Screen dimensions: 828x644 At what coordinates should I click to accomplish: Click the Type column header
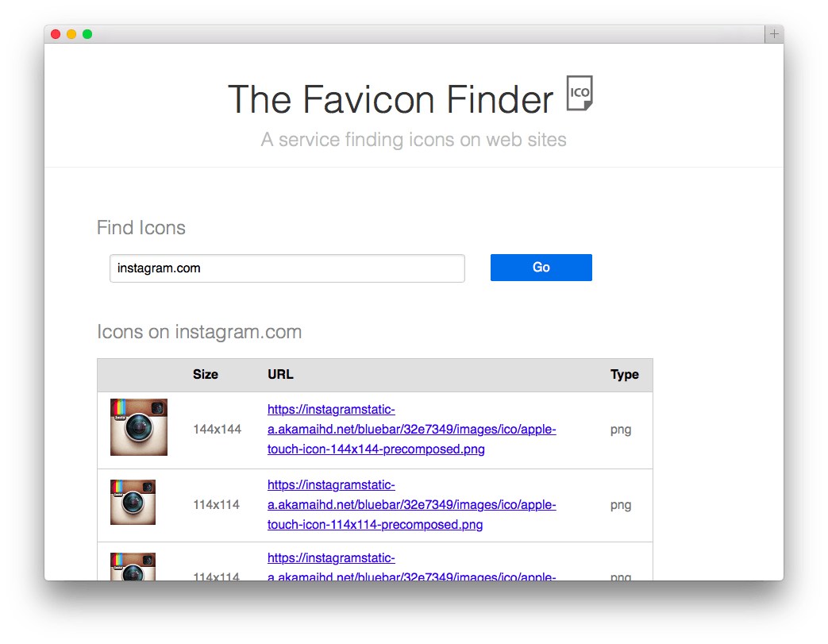click(x=625, y=374)
